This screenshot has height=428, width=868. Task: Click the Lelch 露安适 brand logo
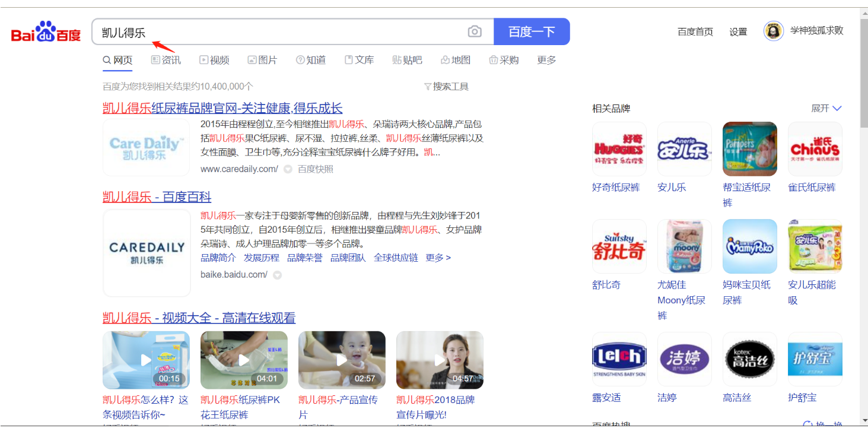619,359
